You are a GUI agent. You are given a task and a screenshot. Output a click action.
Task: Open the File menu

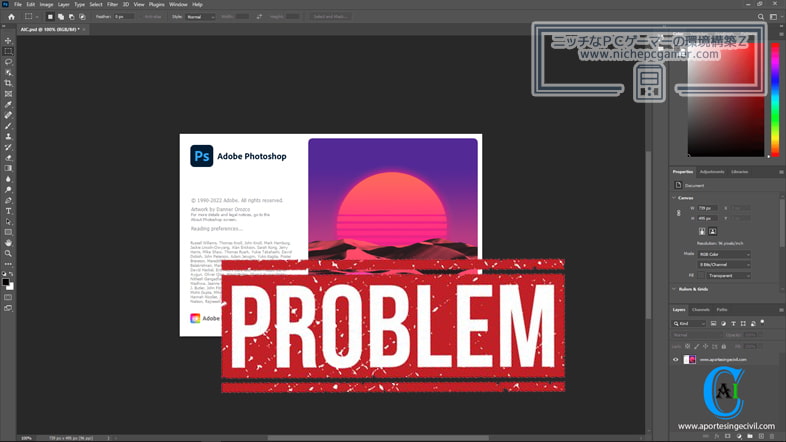click(18, 5)
